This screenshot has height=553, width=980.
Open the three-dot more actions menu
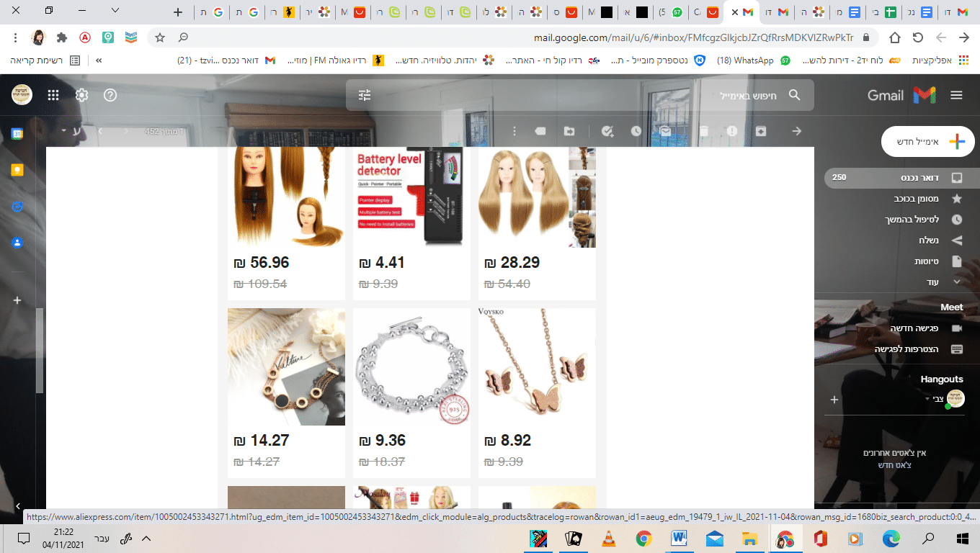[x=514, y=131]
